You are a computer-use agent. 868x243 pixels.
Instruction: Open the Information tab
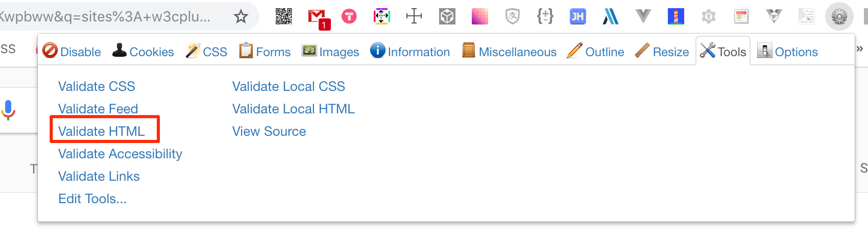(410, 52)
